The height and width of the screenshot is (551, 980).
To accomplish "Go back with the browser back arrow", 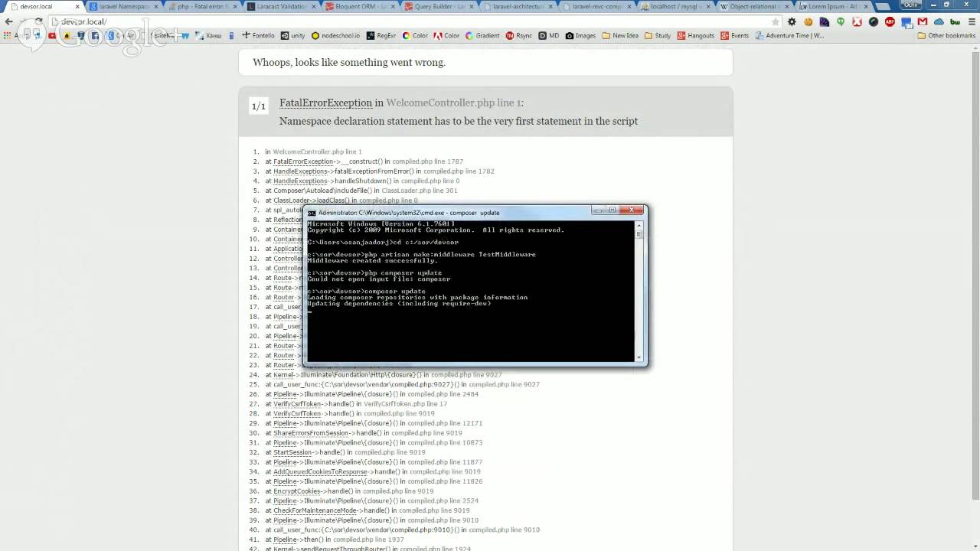I will pos(9,21).
